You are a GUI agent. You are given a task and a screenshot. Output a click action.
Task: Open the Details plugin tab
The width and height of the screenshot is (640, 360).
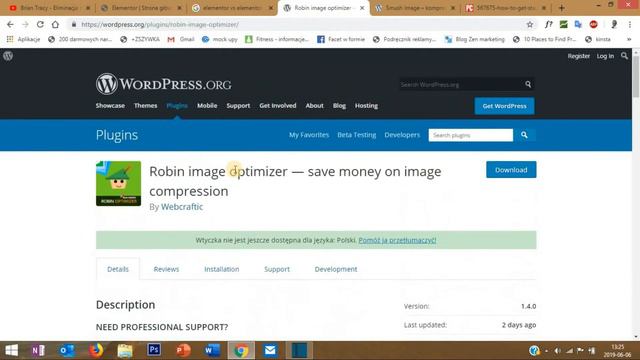[x=118, y=269]
